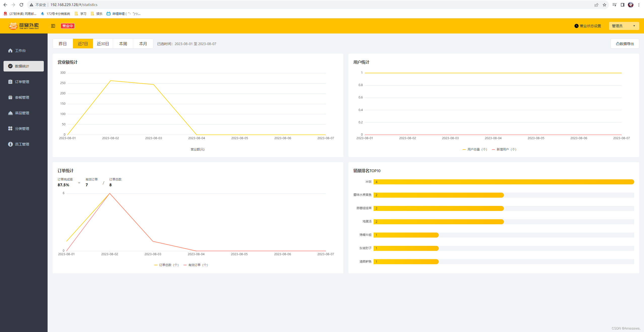Screen dimensions: 644x332
Task: Click the browser profile avatar
Action: click(631, 5)
